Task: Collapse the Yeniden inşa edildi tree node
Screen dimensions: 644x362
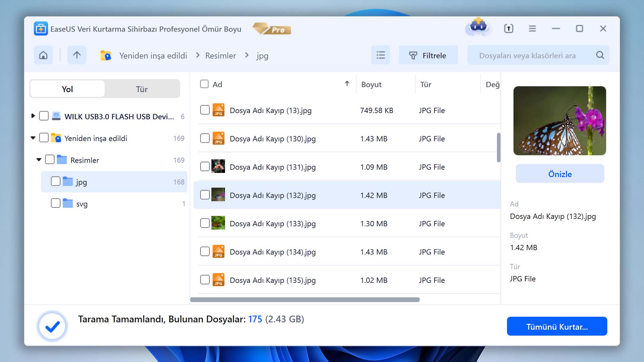Action: (33, 138)
